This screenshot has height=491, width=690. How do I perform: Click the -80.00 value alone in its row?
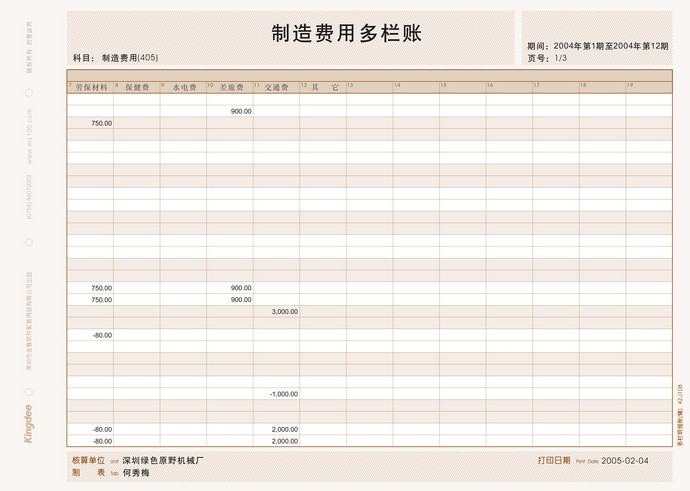103,335
